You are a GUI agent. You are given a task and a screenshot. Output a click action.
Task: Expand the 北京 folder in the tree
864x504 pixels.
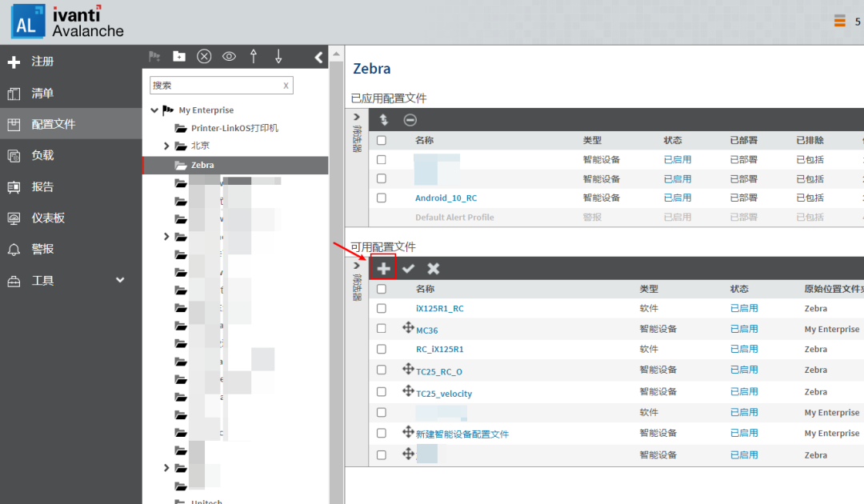click(x=166, y=146)
